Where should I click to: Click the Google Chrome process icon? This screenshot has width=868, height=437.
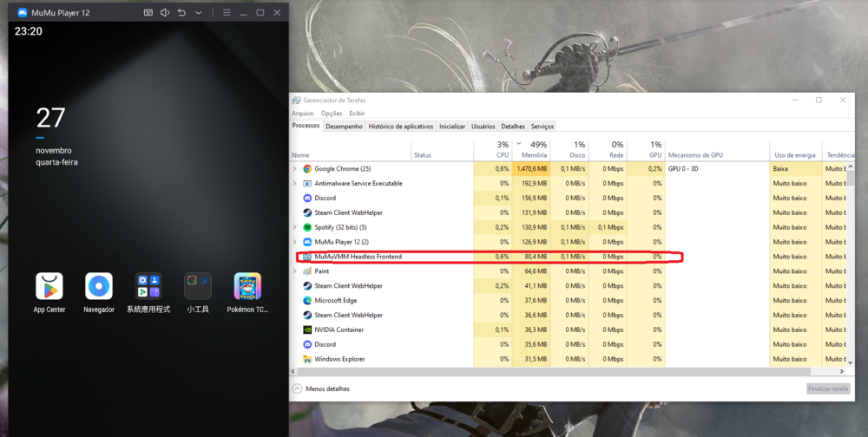(x=307, y=169)
